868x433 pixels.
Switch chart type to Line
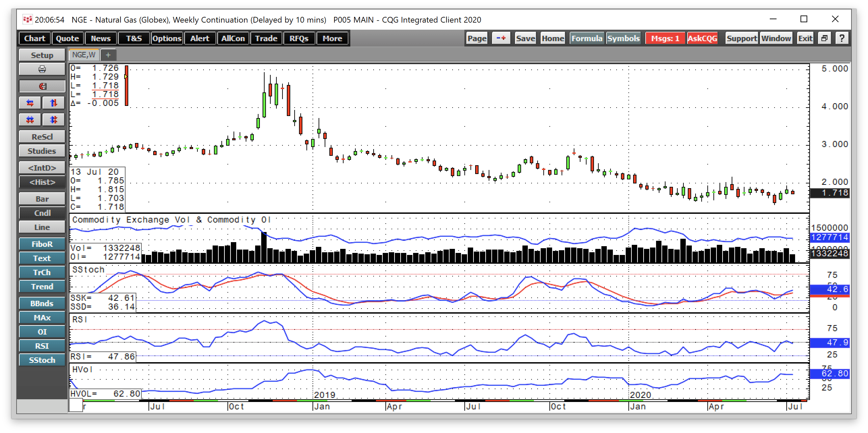coord(42,227)
